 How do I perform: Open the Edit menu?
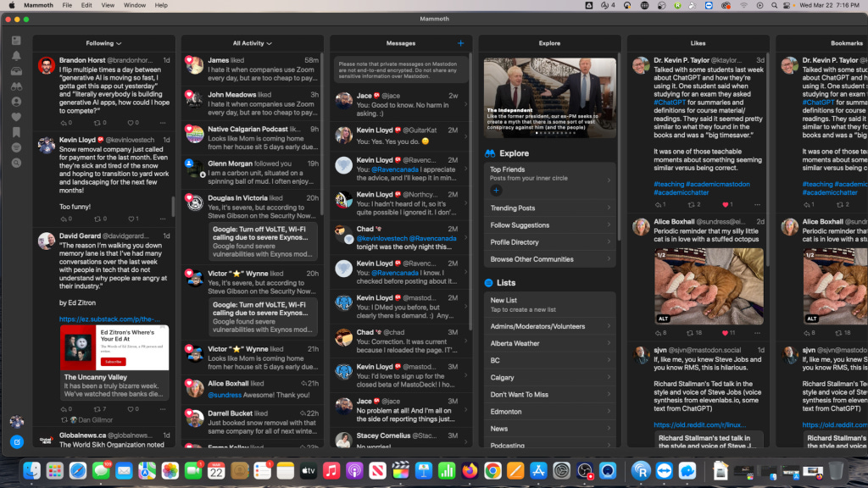coord(86,5)
